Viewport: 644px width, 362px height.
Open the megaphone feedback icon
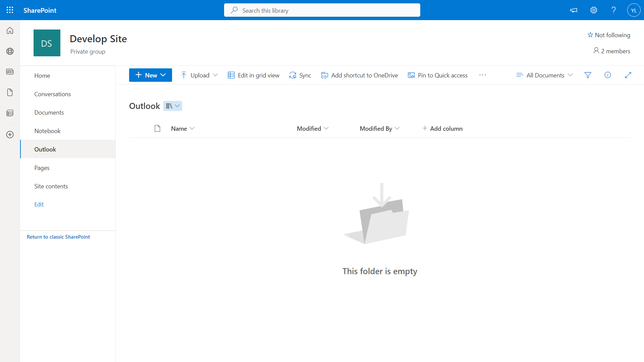click(574, 10)
